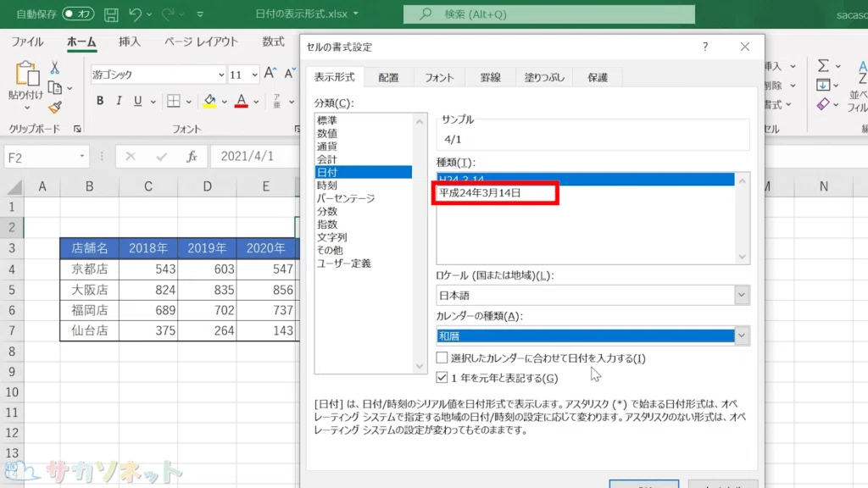Open the ホーム ribbon tab
Screen dimensions: 868x488
point(81,42)
